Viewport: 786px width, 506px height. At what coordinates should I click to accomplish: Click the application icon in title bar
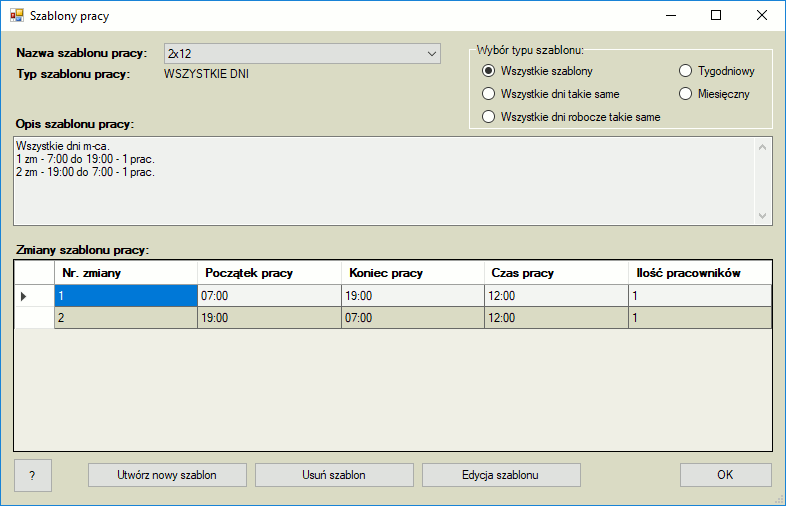pyautogui.click(x=15, y=16)
